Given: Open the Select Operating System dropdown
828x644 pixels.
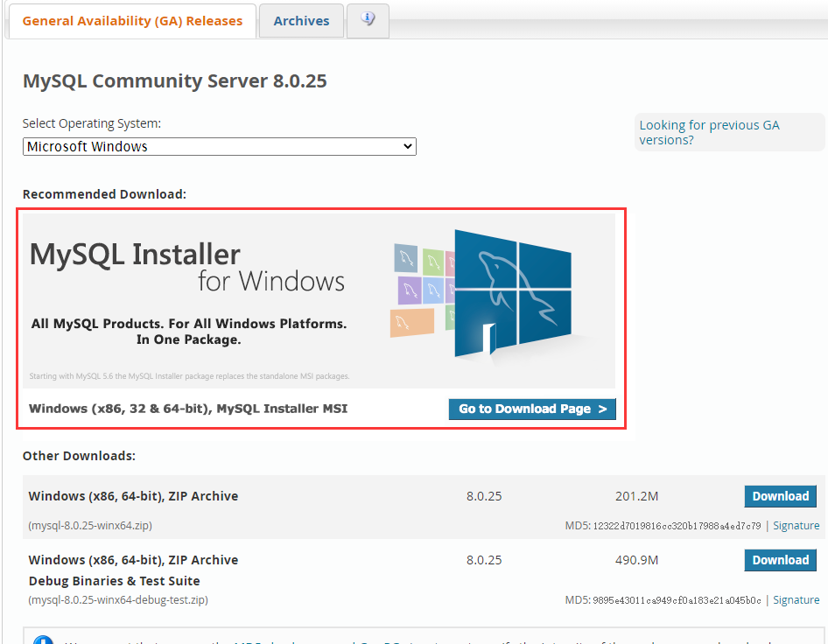Looking at the screenshot, I should pos(219,147).
